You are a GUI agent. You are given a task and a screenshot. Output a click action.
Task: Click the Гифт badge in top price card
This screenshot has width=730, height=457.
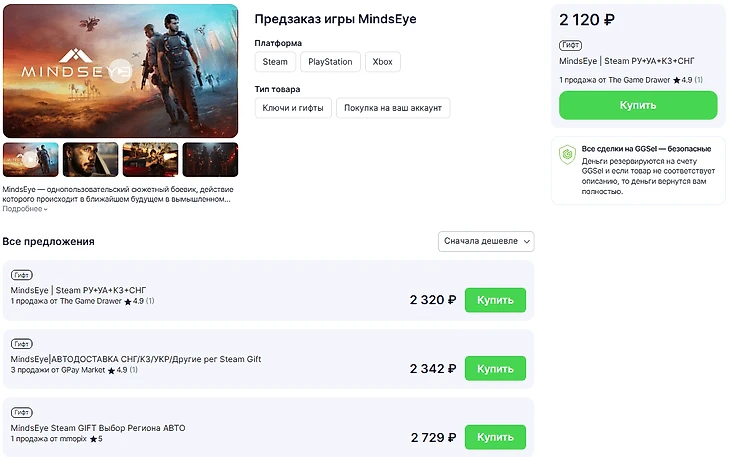pyautogui.click(x=571, y=45)
